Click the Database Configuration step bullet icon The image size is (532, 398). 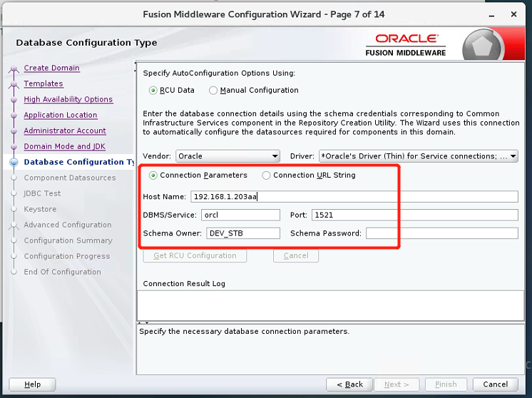(x=14, y=162)
